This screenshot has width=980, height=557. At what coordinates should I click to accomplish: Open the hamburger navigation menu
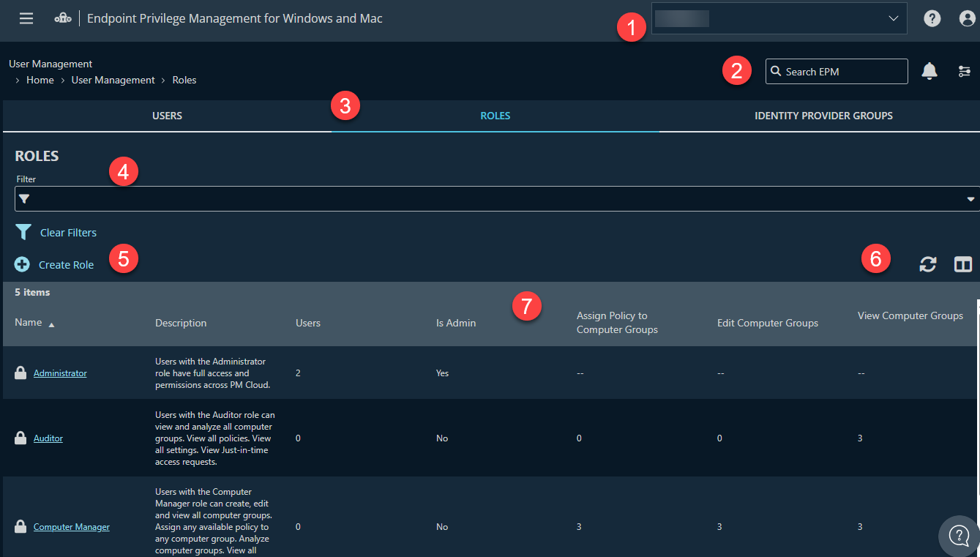(26, 18)
